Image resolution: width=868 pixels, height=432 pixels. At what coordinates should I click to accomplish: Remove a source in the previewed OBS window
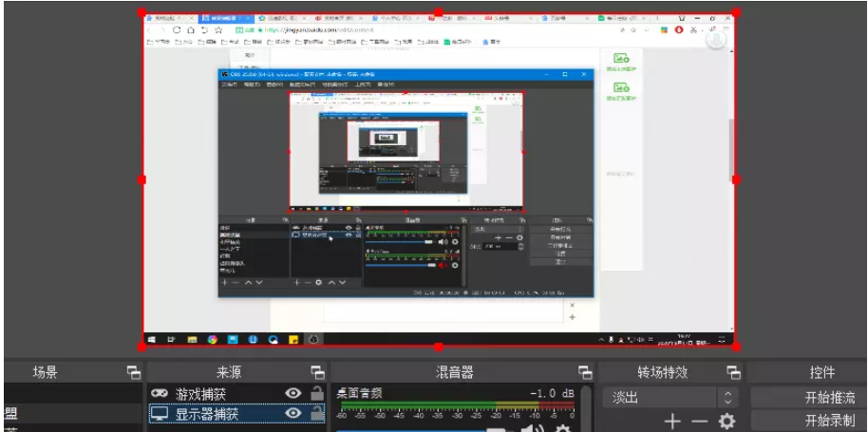coord(308,282)
